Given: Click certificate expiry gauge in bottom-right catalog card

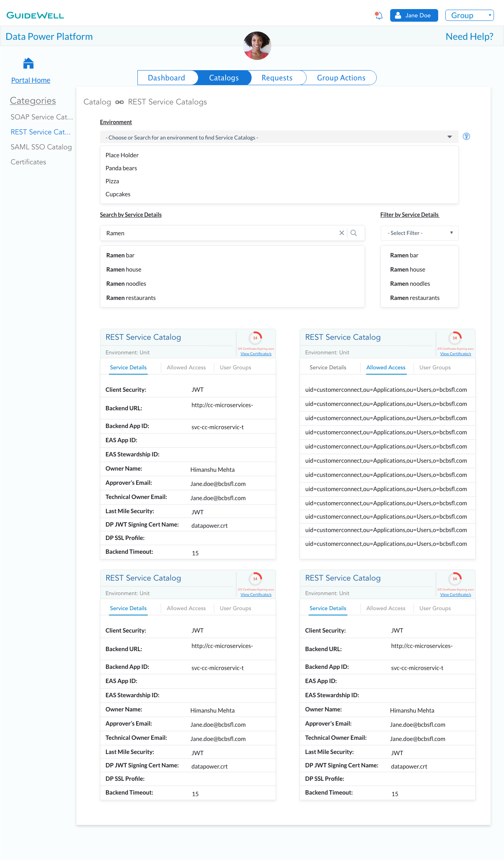Looking at the screenshot, I should pos(455,579).
